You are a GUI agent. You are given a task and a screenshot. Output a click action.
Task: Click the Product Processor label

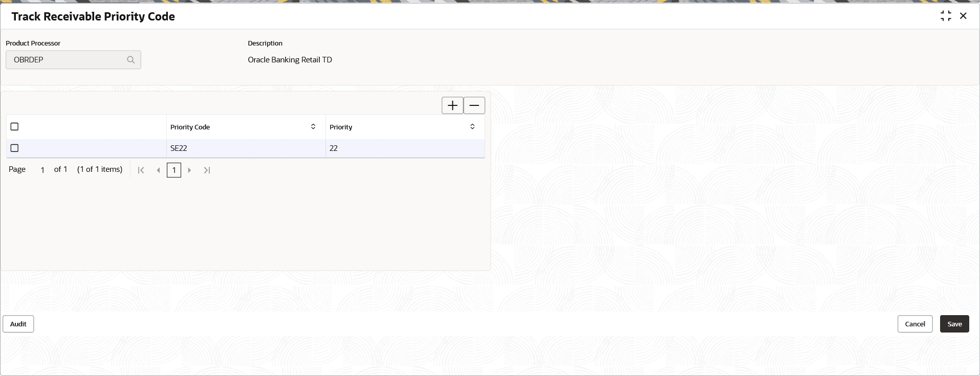pyautogui.click(x=33, y=43)
